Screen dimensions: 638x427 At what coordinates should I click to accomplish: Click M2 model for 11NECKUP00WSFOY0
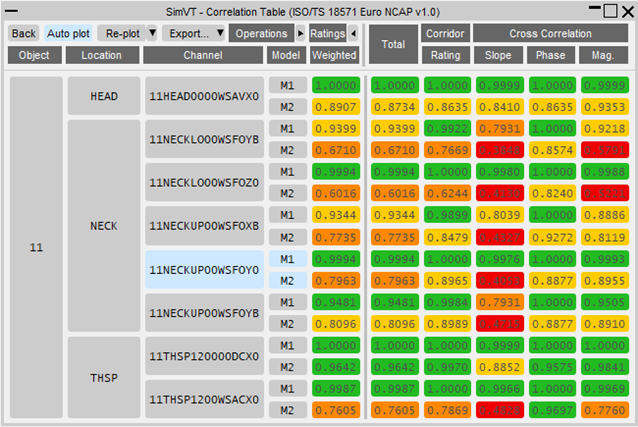pyautogui.click(x=287, y=280)
